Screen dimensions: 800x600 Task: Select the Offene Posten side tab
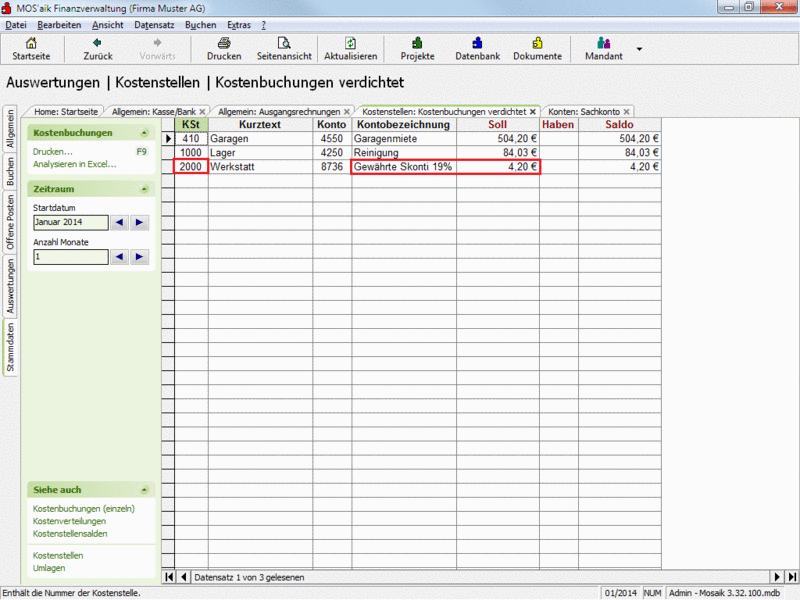pyautogui.click(x=10, y=222)
